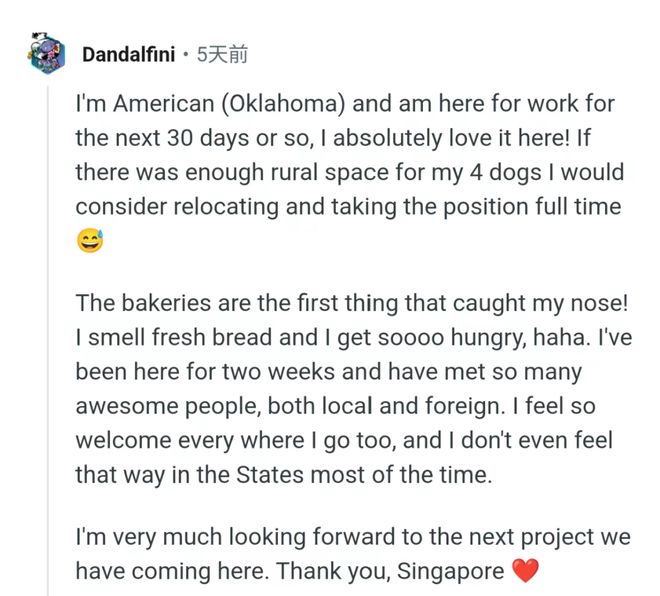Click the line starting "I'm very much looking"
660x596 pixels.
tap(353, 537)
